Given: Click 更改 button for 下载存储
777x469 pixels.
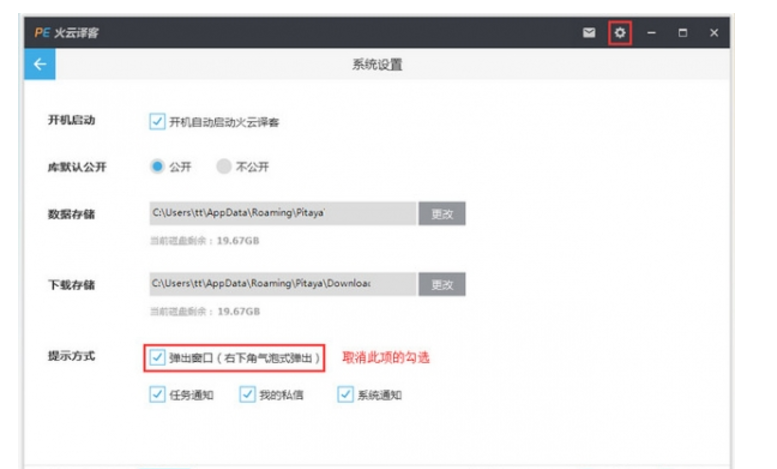Looking at the screenshot, I should (x=442, y=284).
